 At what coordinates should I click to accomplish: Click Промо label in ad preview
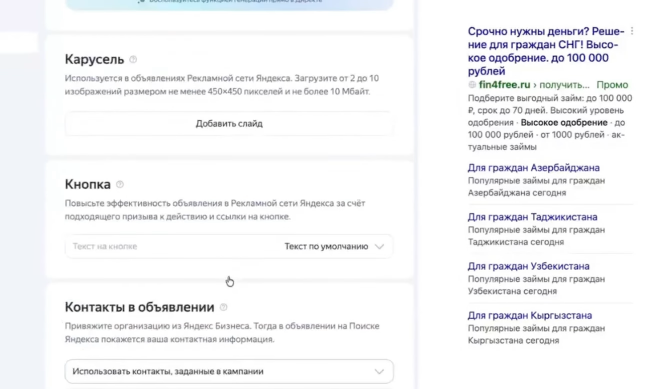click(x=612, y=85)
